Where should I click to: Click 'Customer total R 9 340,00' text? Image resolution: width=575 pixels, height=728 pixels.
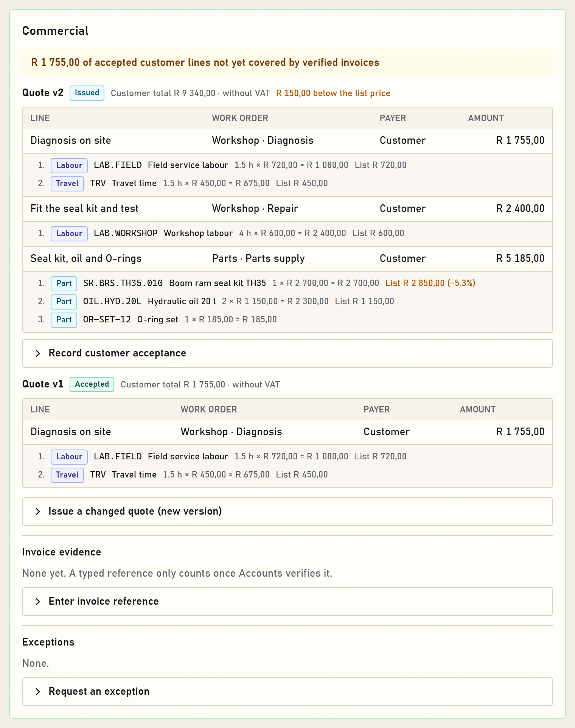(163, 93)
